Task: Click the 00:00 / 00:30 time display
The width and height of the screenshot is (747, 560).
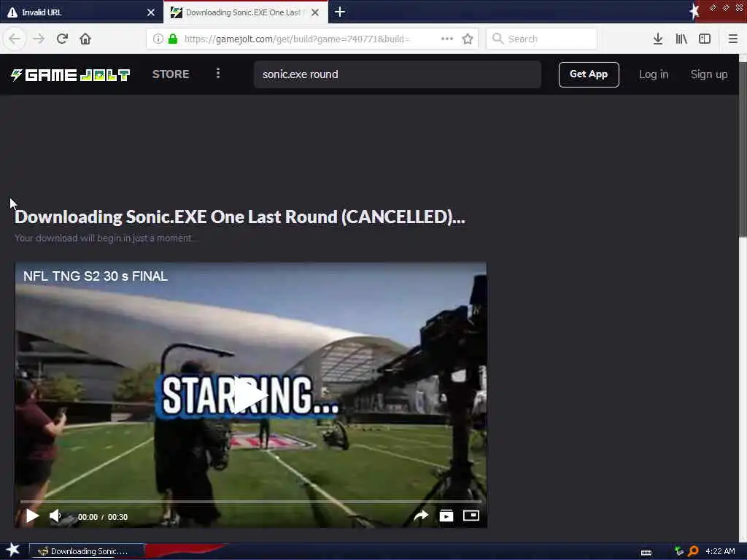Action: [x=103, y=517]
